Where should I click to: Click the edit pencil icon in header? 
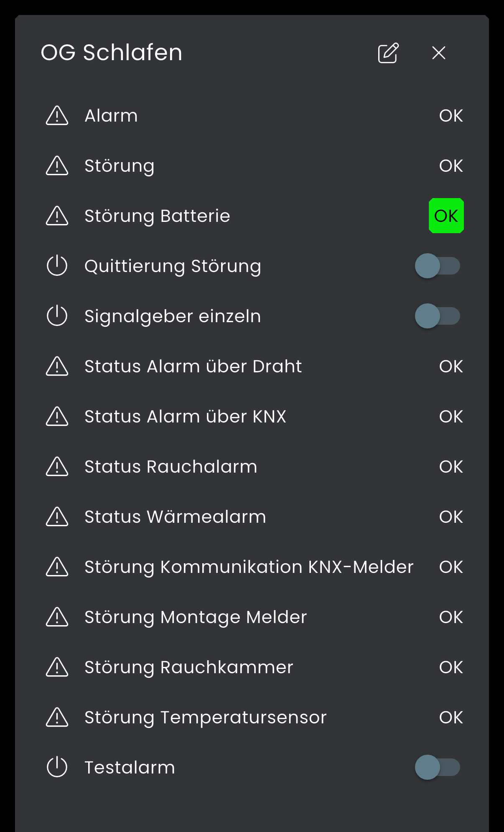(x=388, y=53)
